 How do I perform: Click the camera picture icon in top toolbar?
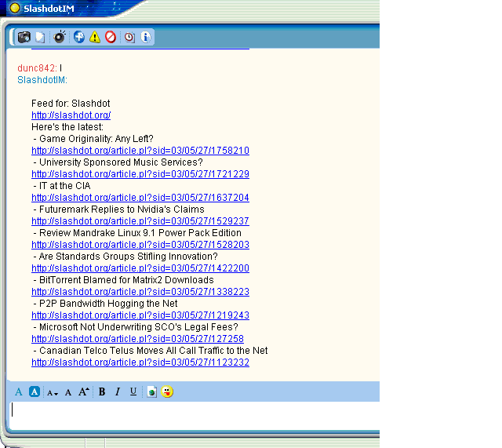click(24, 37)
